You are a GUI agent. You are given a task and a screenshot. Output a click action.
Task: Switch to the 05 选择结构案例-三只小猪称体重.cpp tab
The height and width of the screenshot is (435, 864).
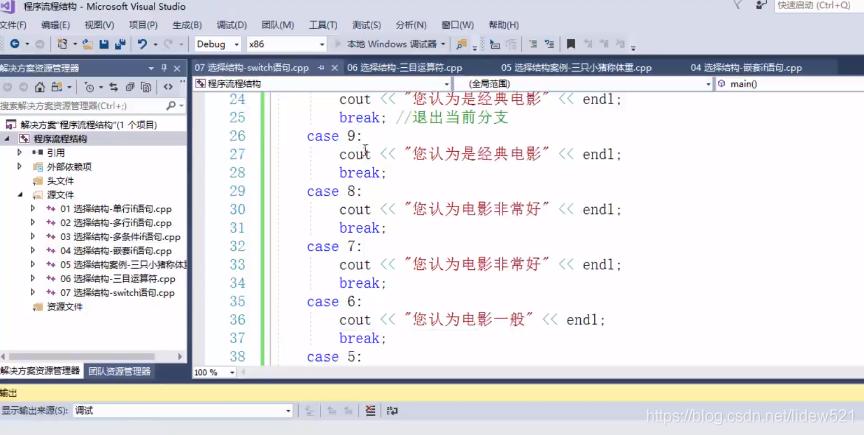576,68
